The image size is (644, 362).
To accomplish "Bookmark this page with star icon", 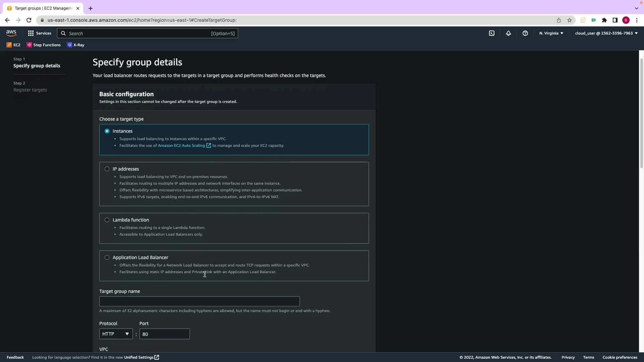I will [569, 20].
